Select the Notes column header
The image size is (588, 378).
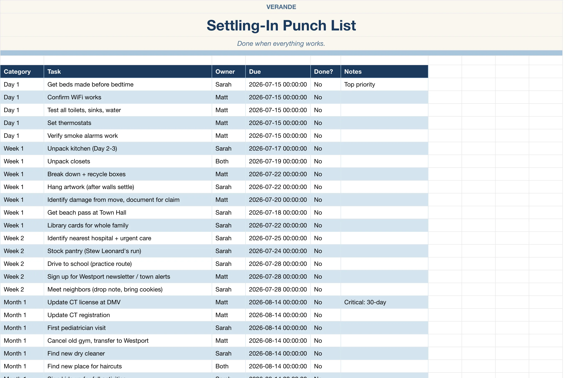click(385, 71)
